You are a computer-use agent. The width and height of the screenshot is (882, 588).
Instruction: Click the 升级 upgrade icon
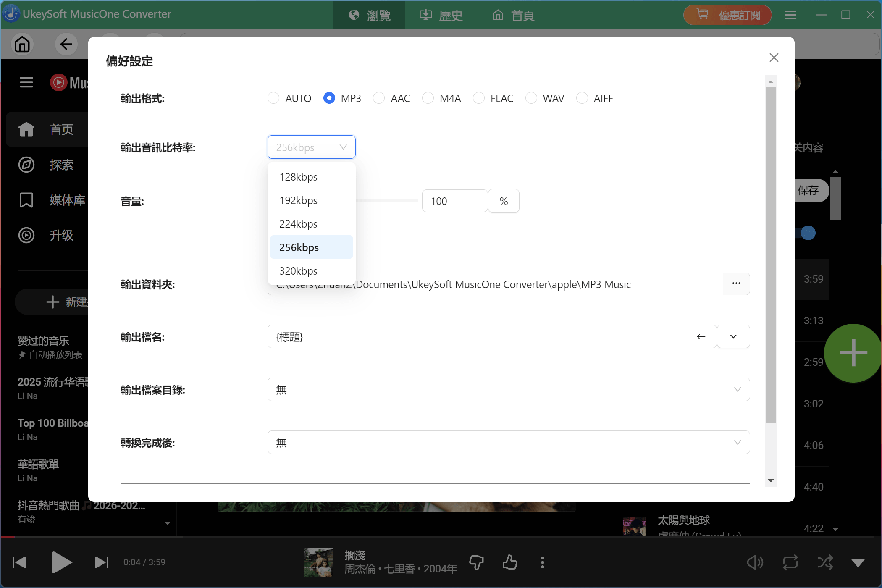[26, 236]
